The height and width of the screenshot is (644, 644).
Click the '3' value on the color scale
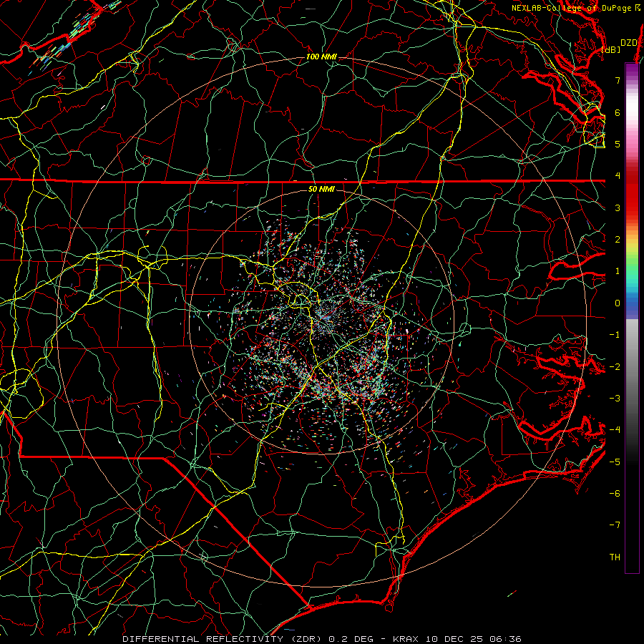(x=618, y=208)
